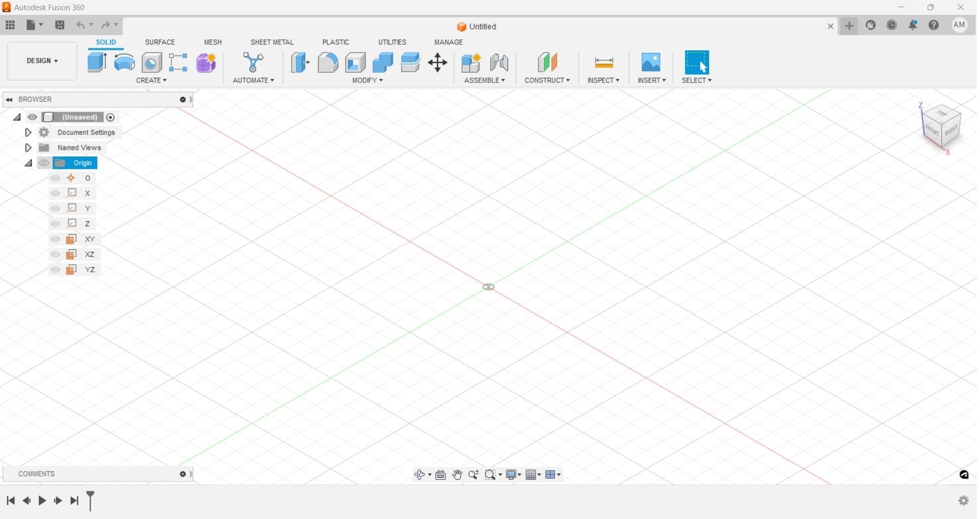Expand the Document Settings node

pyautogui.click(x=28, y=133)
